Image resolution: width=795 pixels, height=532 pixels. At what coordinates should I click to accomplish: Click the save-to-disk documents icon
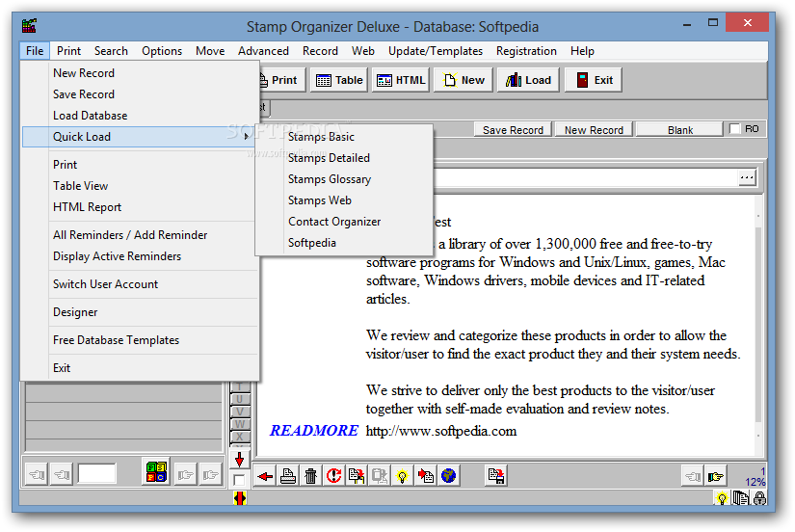496,476
